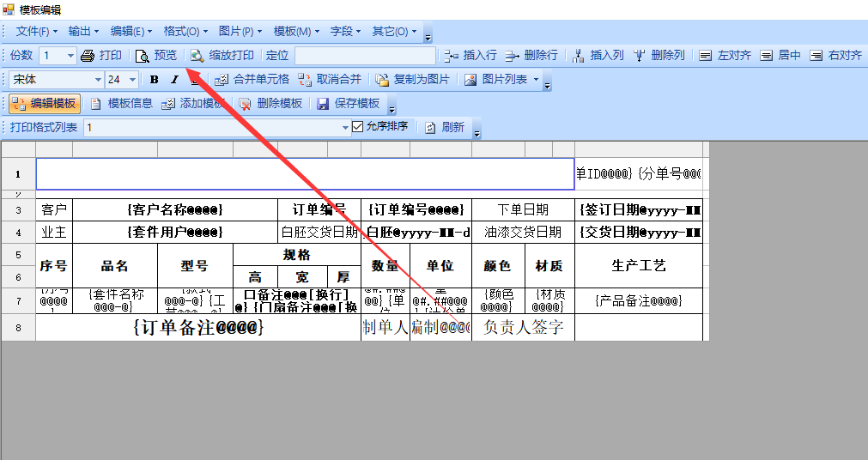The image size is (868, 460).
Task: Apply bold formatting with B icon
Action: pyautogui.click(x=155, y=80)
